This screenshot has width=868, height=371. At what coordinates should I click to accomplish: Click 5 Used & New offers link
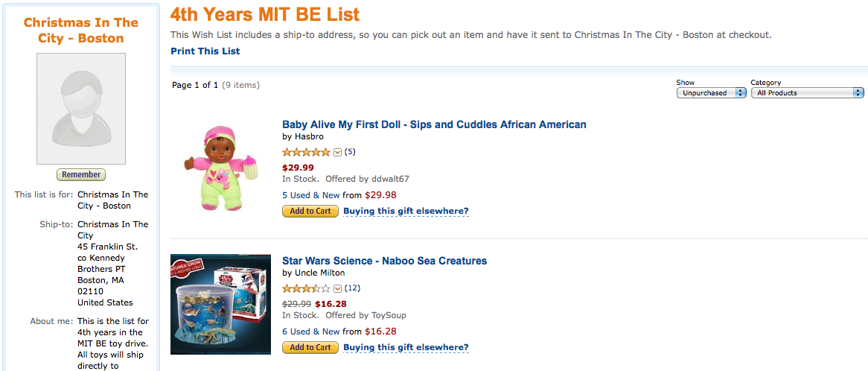[x=310, y=195]
